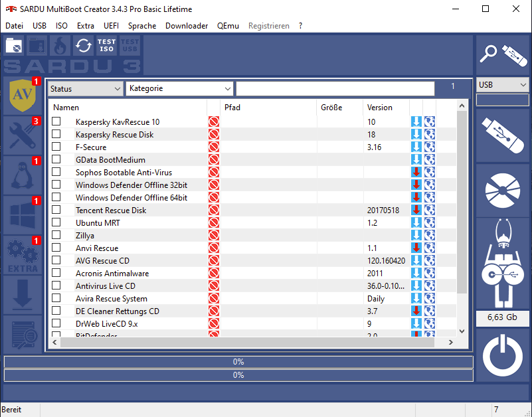Select the DE Cleaner Rettungs CD entry
532x417 pixels.
coord(118,311)
